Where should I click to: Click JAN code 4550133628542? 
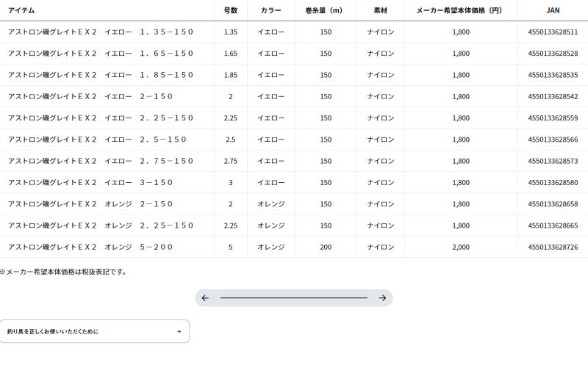click(x=553, y=96)
